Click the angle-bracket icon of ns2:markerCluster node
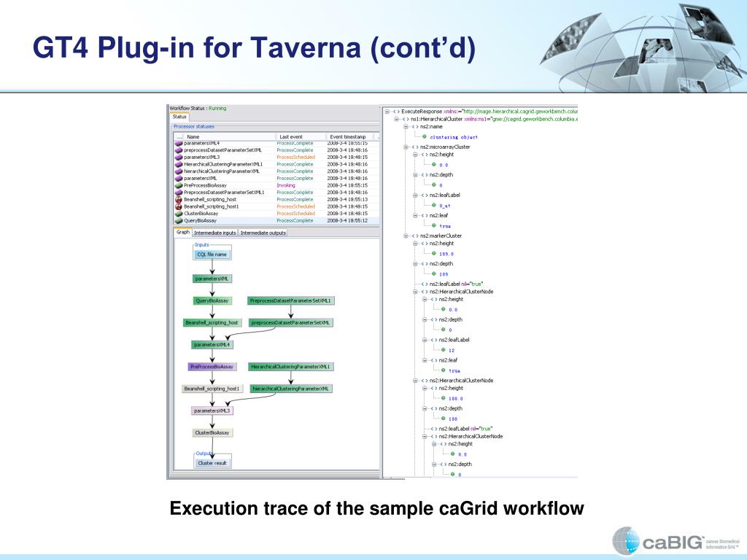Screen dimensions: 747x560 415,236
